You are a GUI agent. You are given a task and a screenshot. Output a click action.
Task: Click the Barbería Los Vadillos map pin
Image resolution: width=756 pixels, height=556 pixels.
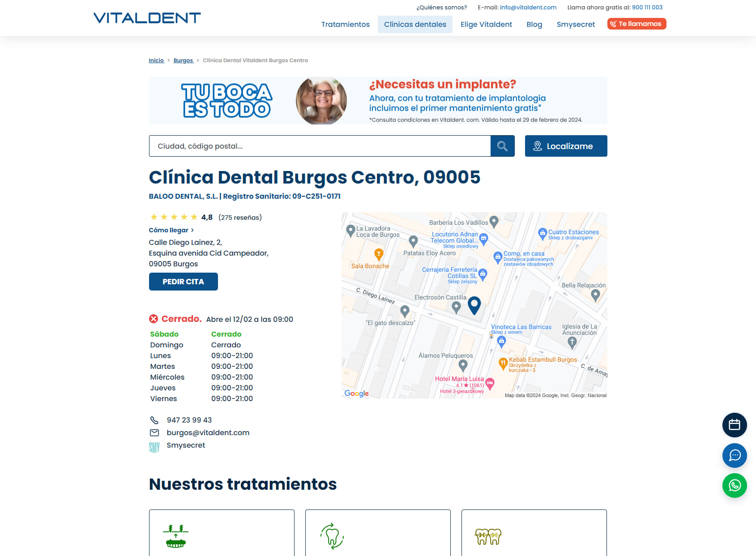pyautogui.click(x=494, y=221)
